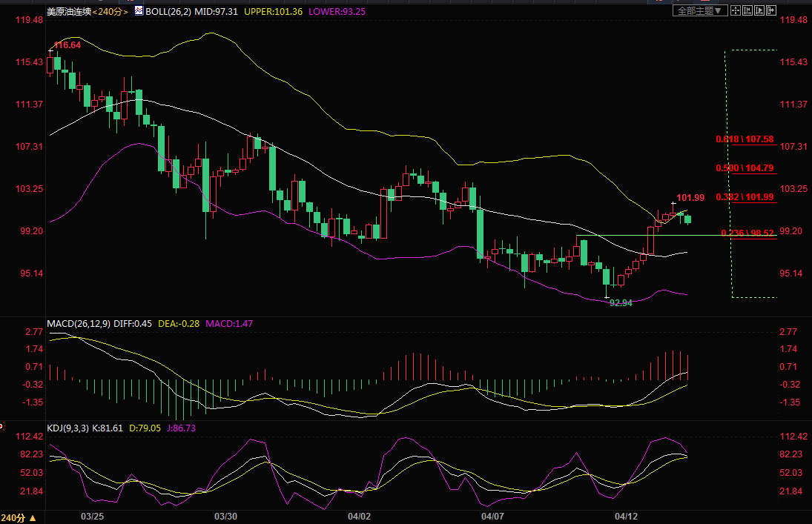Click the red alert marker icon on left edge
This screenshot has height=524, width=812.
point(2,427)
